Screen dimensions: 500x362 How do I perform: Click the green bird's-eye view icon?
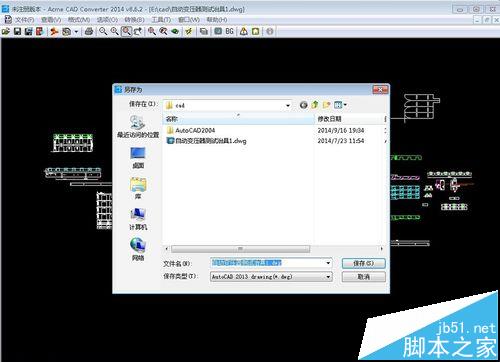pyautogui.click(x=175, y=31)
